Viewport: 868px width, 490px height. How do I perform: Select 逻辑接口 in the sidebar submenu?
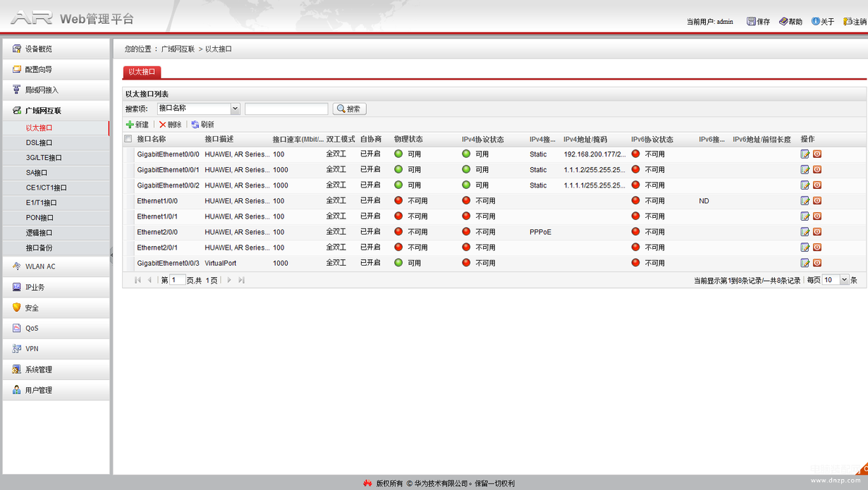click(39, 233)
